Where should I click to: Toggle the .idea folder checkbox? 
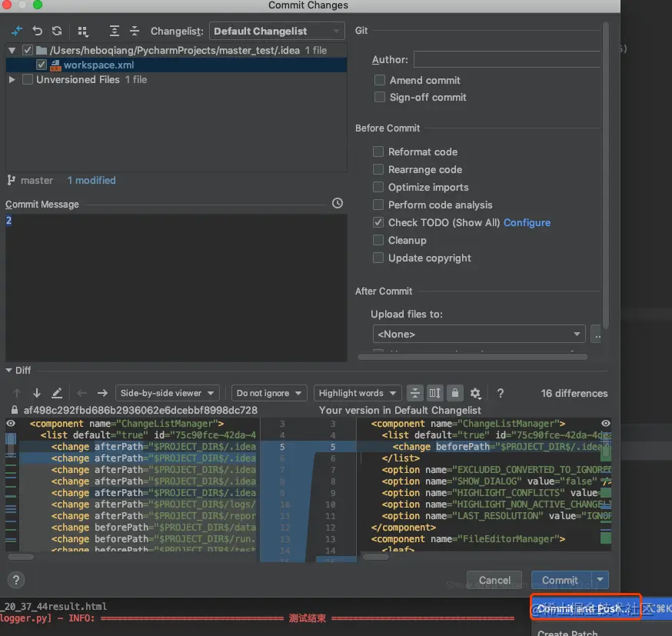click(x=28, y=51)
